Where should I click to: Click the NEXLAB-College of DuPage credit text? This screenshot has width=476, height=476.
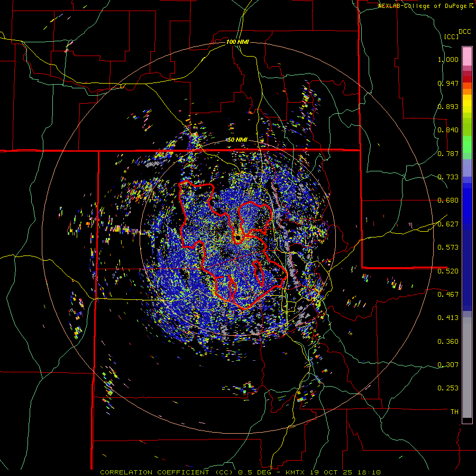pyautogui.click(x=422, y=6)
